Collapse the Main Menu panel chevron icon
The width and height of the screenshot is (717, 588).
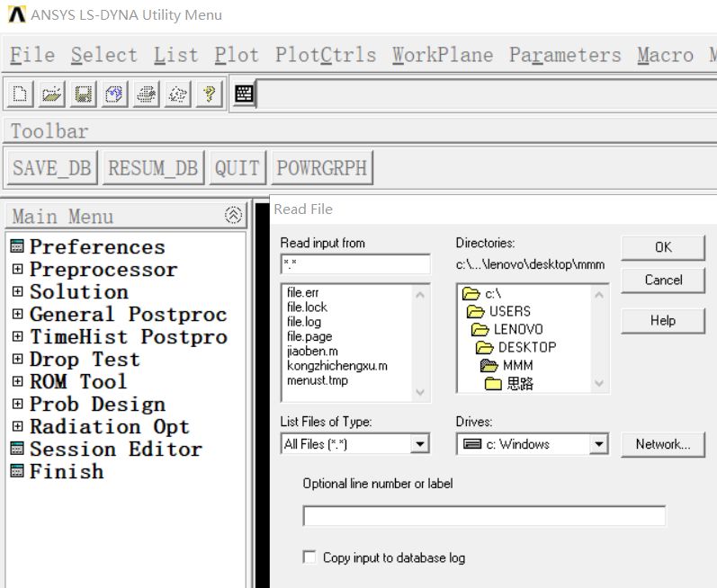pos(233,215)
